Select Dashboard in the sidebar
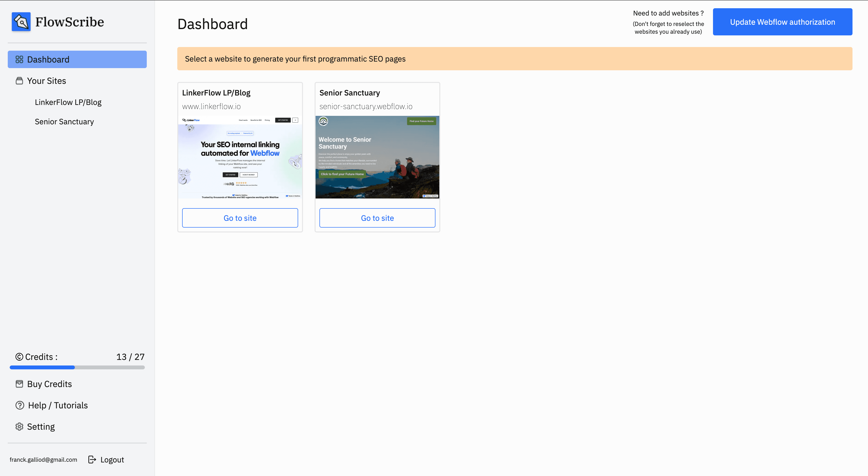Screen dimensions: 868x476 pyautogui.click(x=48, y=59)
